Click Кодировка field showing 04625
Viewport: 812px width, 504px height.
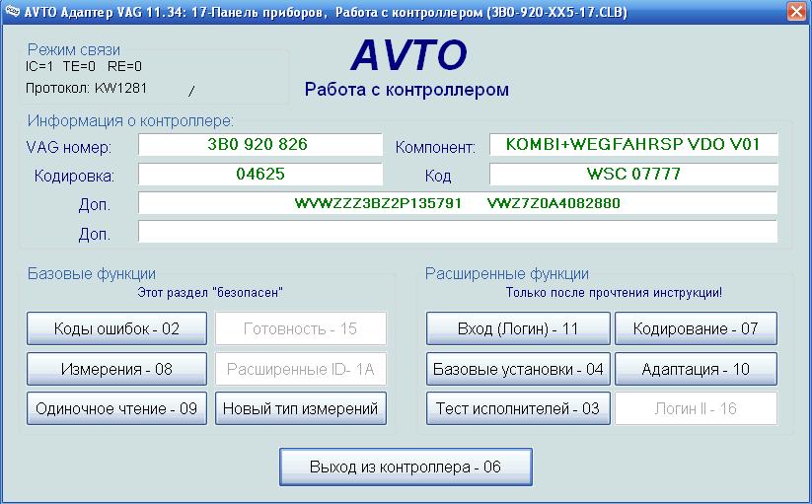(259, 174)
